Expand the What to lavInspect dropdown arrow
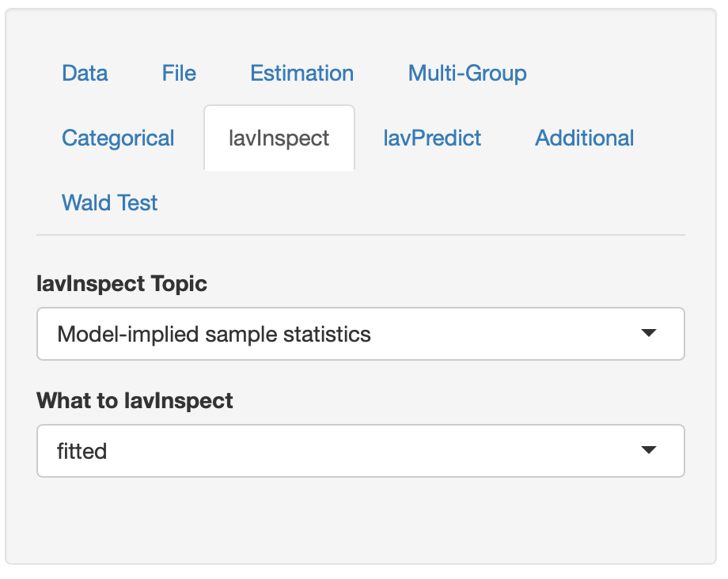The height and width of the screenshot is (579, 728). pyautogui.click(x=649, y=451)
